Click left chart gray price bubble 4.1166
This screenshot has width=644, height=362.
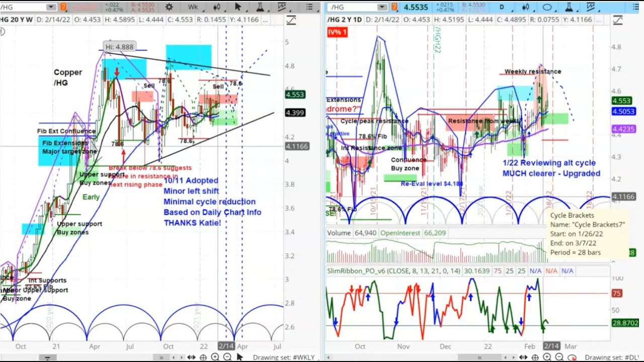tap(297, 146)
